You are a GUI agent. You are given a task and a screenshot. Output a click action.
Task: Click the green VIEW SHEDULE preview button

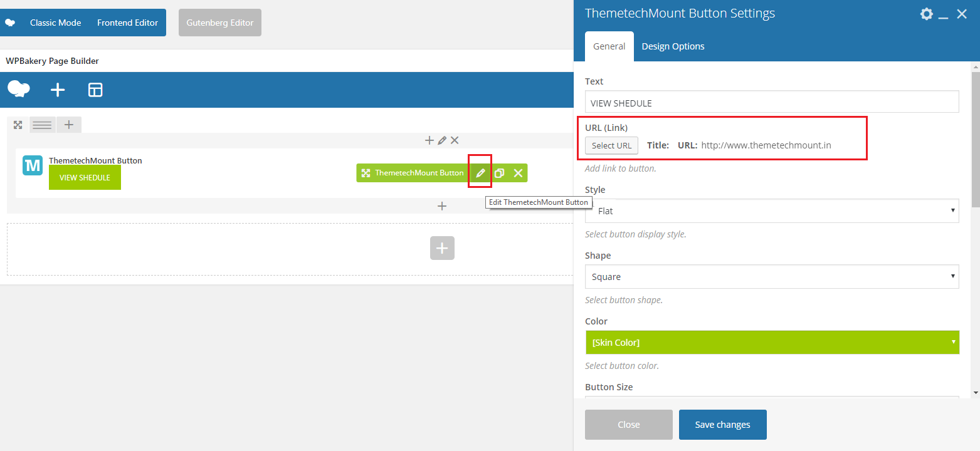[85, 177]
